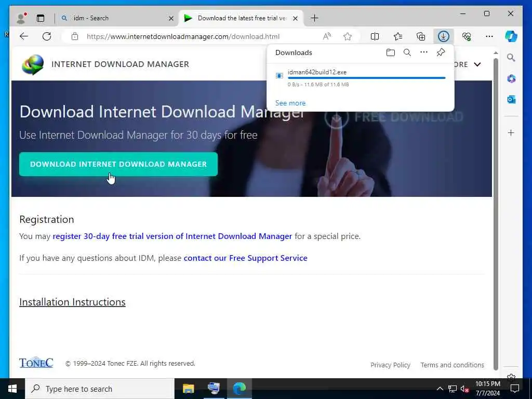
Task: Open the volume tray icon
Action: [x=464, y=389]
